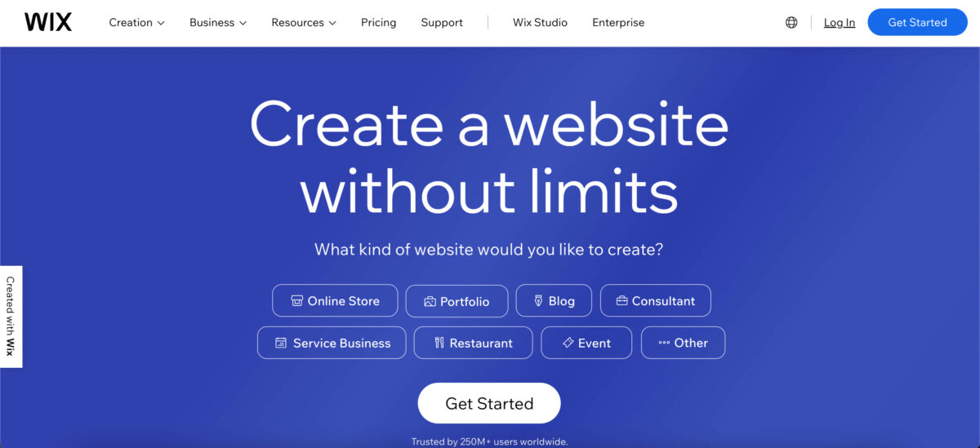The image size is (980, 448).
Task: Go to Wix Studio
Action: click(x=540, y=23)
